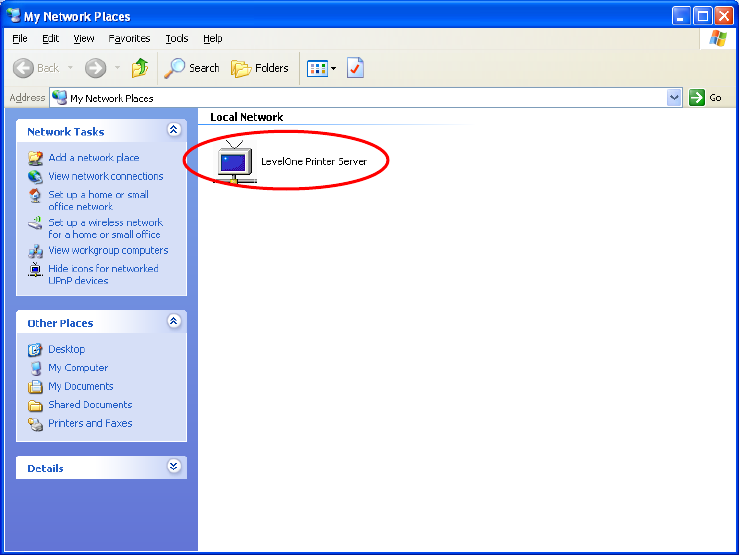Select the LevelOne Printer Server device icon
The height and width of the screenshot is (555, 739).
tap(235, 162)
